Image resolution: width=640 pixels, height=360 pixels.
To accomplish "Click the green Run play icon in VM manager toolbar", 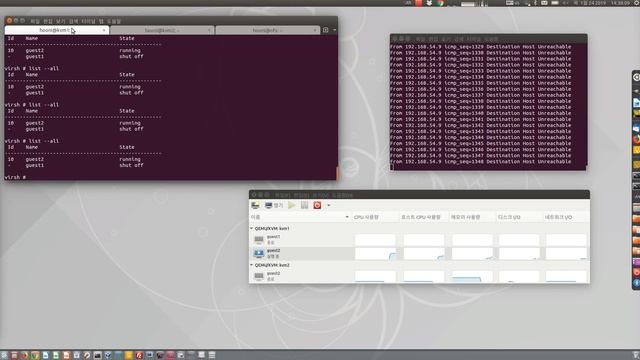I will point(291,205).
